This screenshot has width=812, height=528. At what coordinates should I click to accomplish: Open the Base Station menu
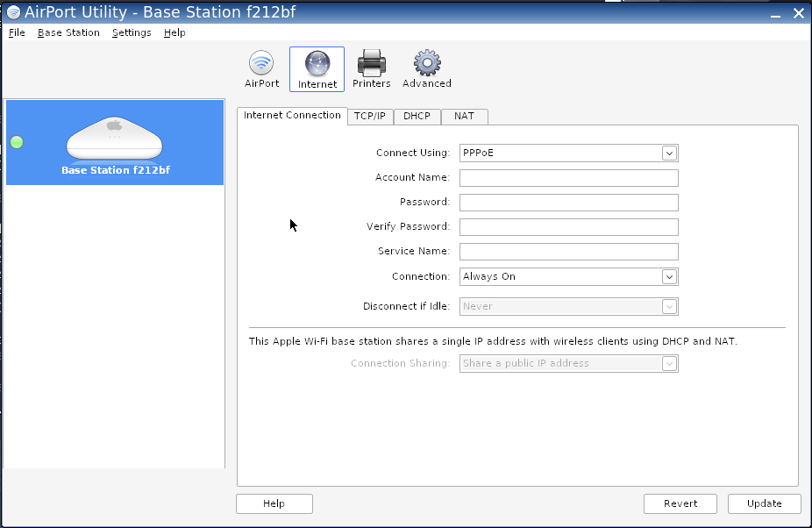click(68, 32)
